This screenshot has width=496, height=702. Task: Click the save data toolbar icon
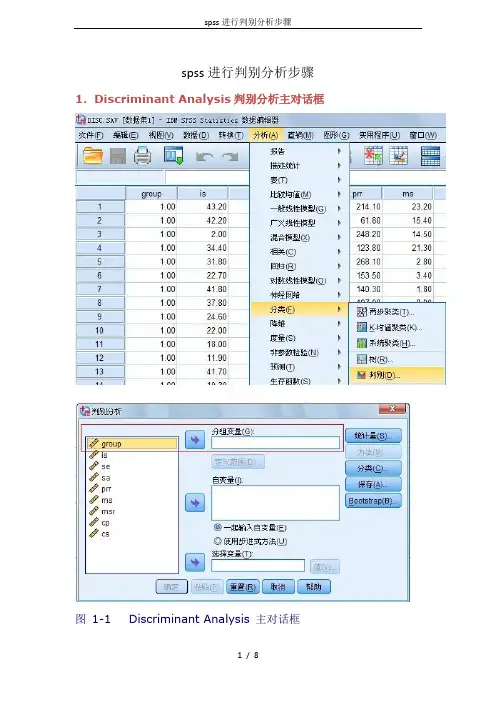tap(118, 156)
